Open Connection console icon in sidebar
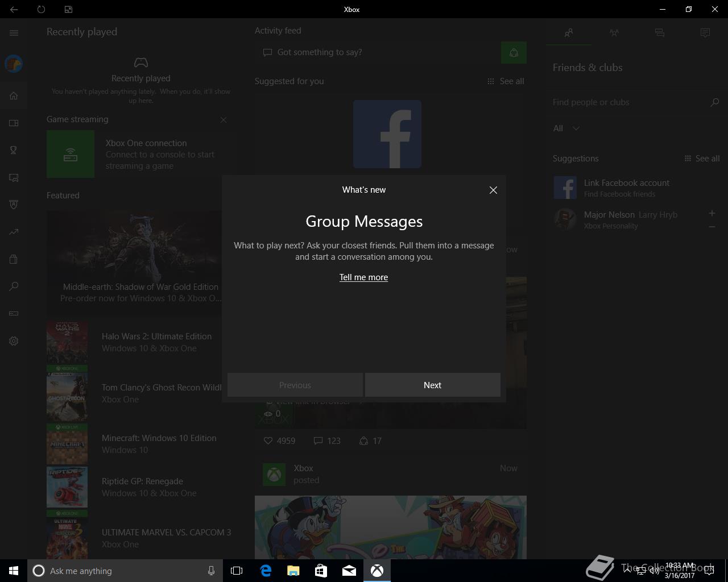The height and width of the screenshot is (582, 728). point(14,314)
